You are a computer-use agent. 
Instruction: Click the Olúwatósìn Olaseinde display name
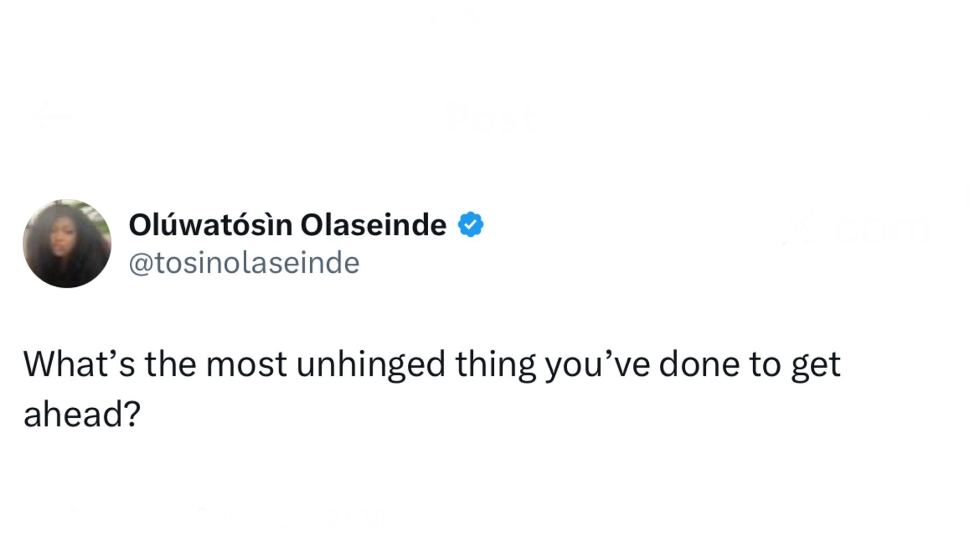(x=288, y=224)
